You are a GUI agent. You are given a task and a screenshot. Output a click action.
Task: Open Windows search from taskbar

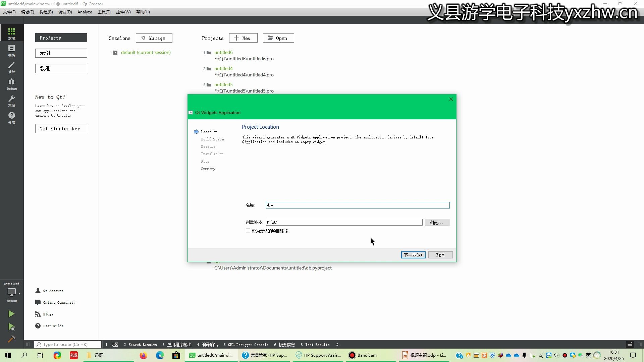(x=24, y=355)
